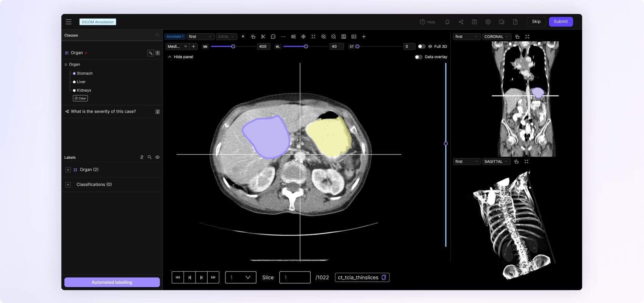Click the WL window level slider

click(305, 47)
